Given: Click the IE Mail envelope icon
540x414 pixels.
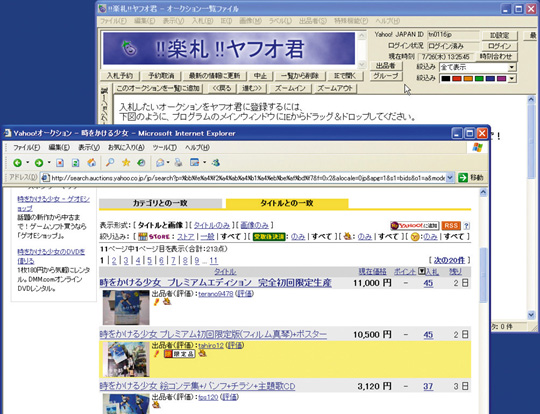Looking at the screenshot, I should coord(160,163).
